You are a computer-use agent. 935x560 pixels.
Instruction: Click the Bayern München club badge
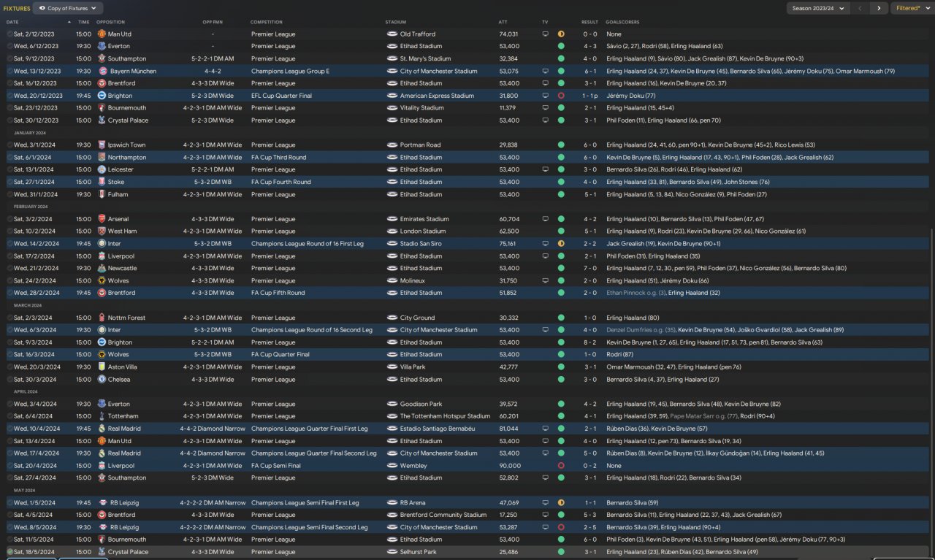(102, 71)
